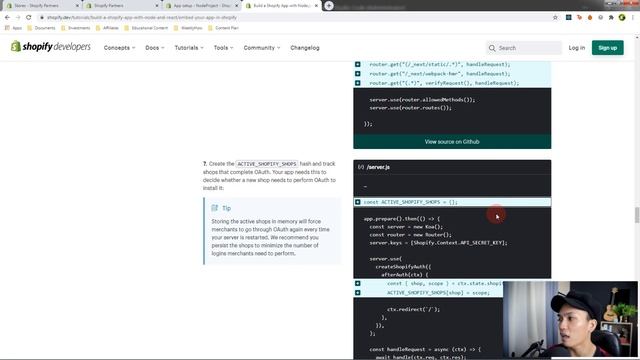This screenshot has width=640, height=360.
Task: Click the 'app.prepare().then(() => {' code line
Action: [x=402, y=219]
